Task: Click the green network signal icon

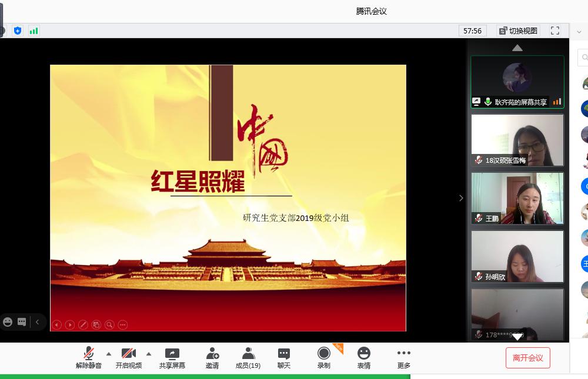Action: click(34, 31)
